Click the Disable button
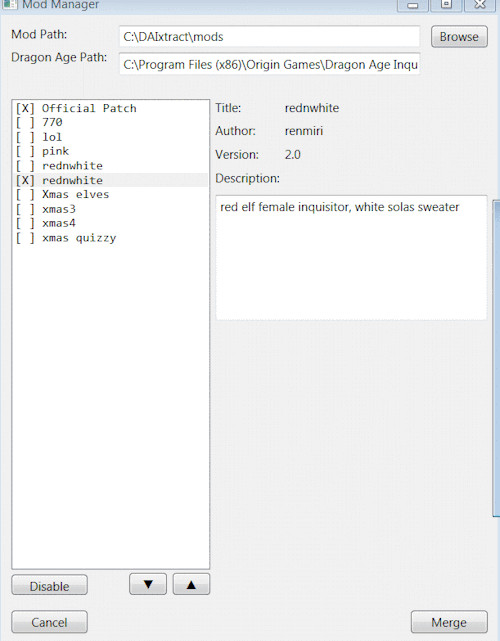Image resolution: width=500 pixels, height=641 pixels. 49,586
